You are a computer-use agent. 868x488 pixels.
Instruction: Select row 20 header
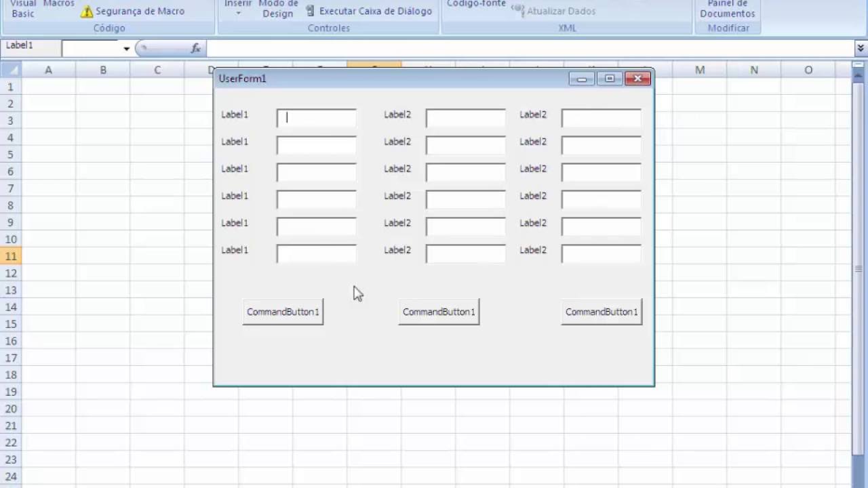(x=11, y=409)
